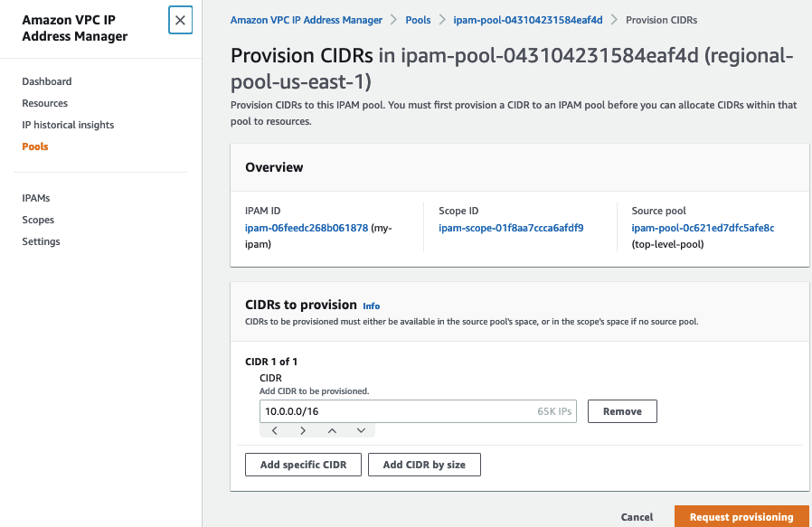View Info about CIDRs to provision
812x527 pixels.
click(x=371, y=306)
